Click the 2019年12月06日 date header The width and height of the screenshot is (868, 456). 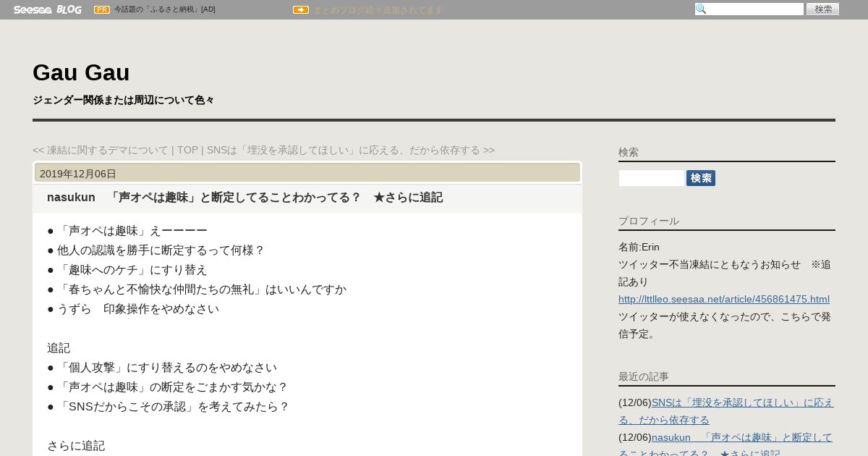[78, 174]
